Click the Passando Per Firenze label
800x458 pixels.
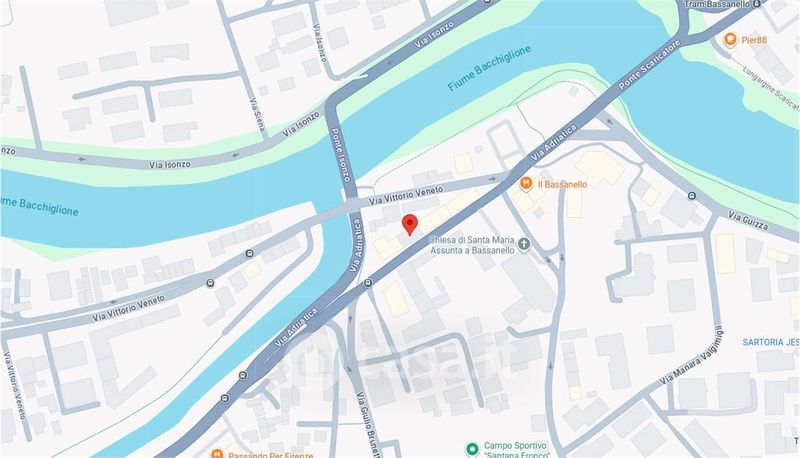[270, 454]
